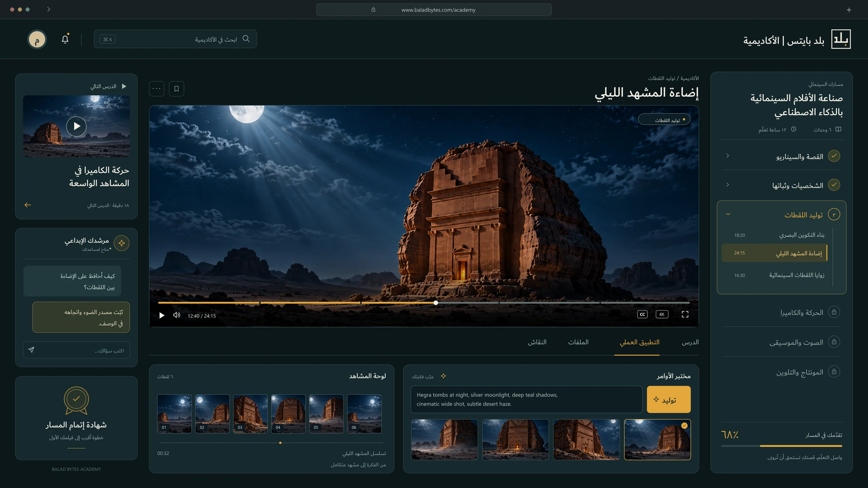The image size is (868, 488).
Task: Open the user avatar profile
Action: click(37, 39)
